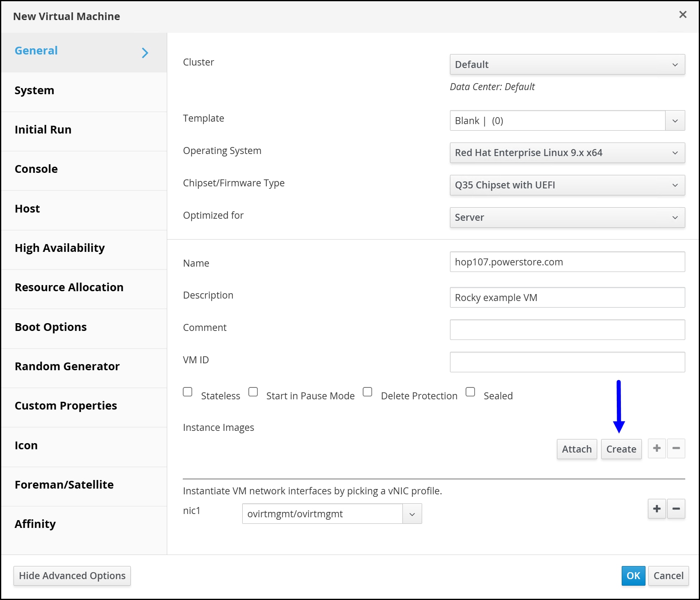Select the General tab
Image resolution: width=700 pixels, height=600 pixels.
click(x=84, y=52)
